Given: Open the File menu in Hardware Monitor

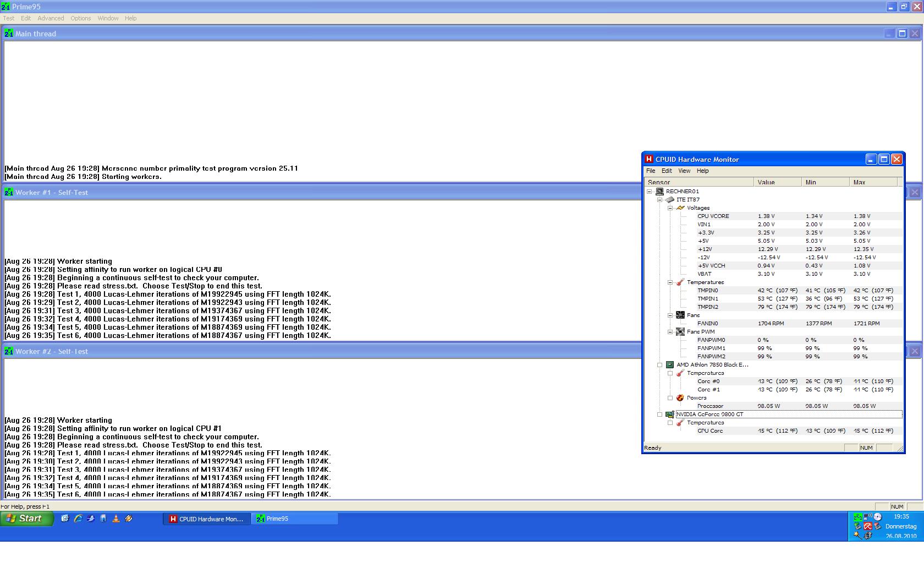Looking at the screenshot, I should click(651, 171).
